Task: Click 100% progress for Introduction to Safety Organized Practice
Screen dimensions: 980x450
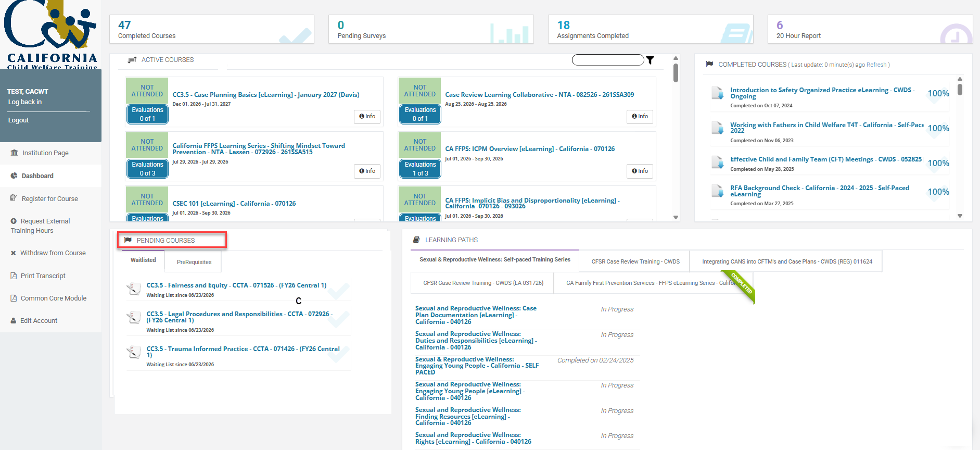Action: [x=938, y=94]
